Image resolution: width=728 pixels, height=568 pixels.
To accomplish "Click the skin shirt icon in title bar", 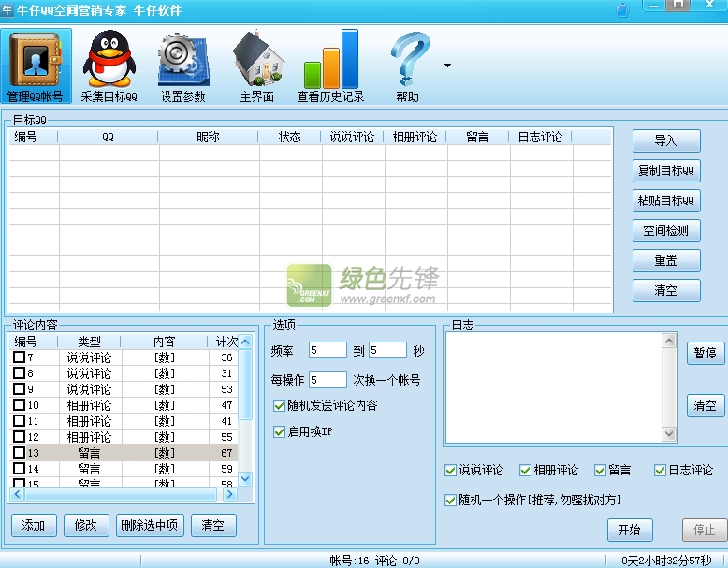I will (x=622, y=10).
